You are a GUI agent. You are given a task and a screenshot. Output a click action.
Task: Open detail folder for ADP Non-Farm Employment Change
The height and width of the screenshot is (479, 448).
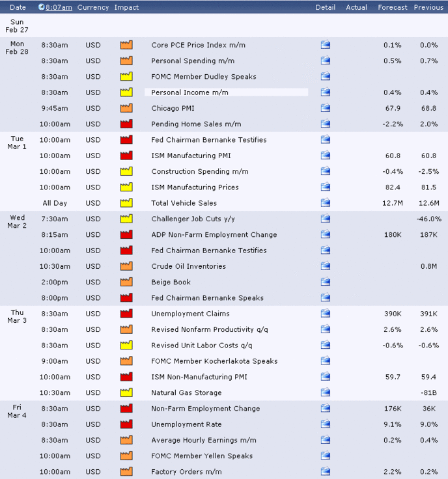[x=325, y=234]
